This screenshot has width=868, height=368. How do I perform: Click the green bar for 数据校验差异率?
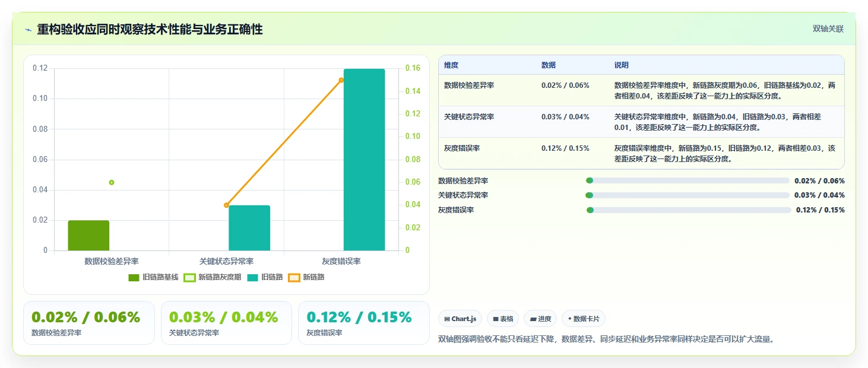pyautogui.click(x=88, y=236)
